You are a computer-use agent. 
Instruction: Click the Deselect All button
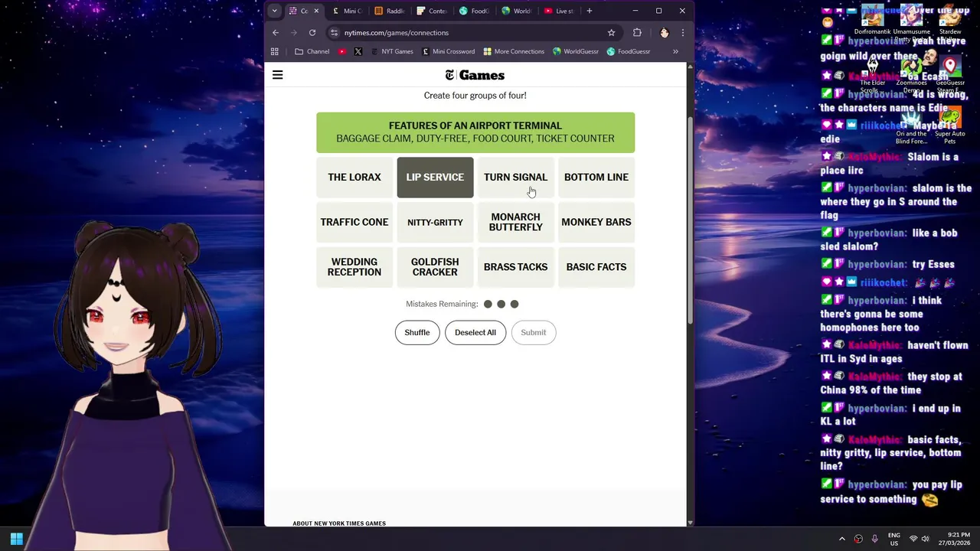(x=475, y=332)
